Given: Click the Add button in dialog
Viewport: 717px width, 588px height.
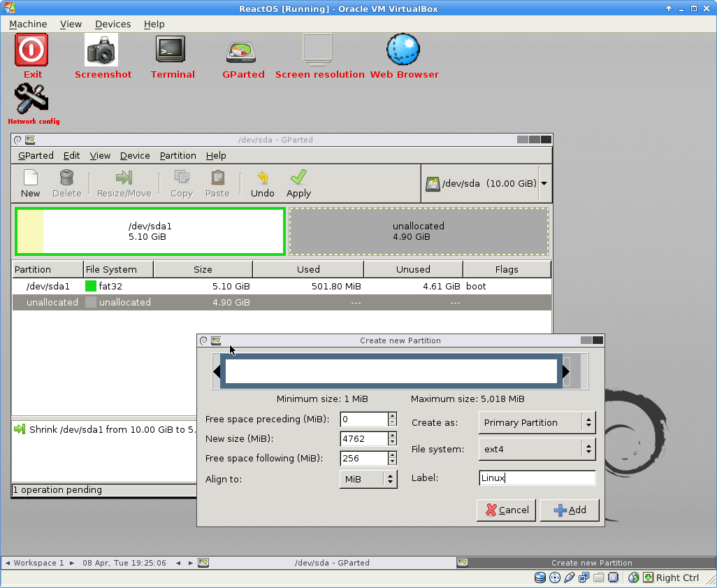Looking at the screenshot, I should pyautogui.click(x=570, y=510).
